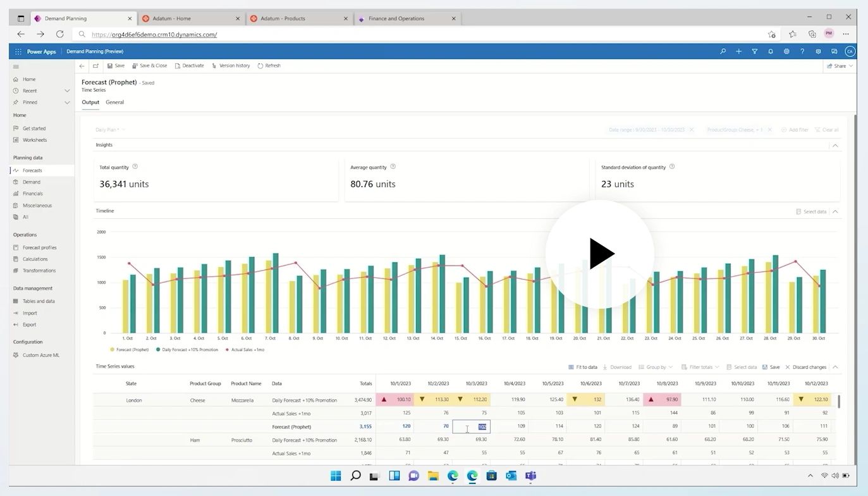Click the Refresh icon in the command bar
This screenshot has height=496, width=868.
(x=269, y=65)
